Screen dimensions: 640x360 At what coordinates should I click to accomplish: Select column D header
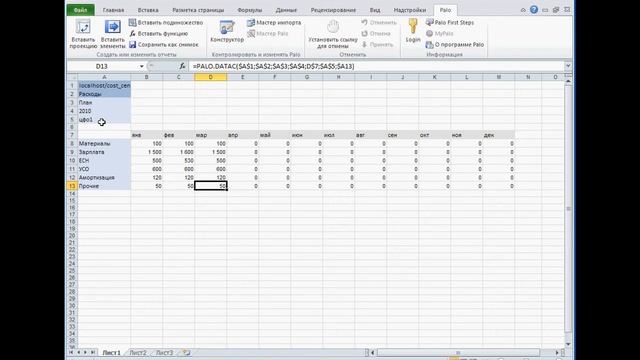coord(211,77)
